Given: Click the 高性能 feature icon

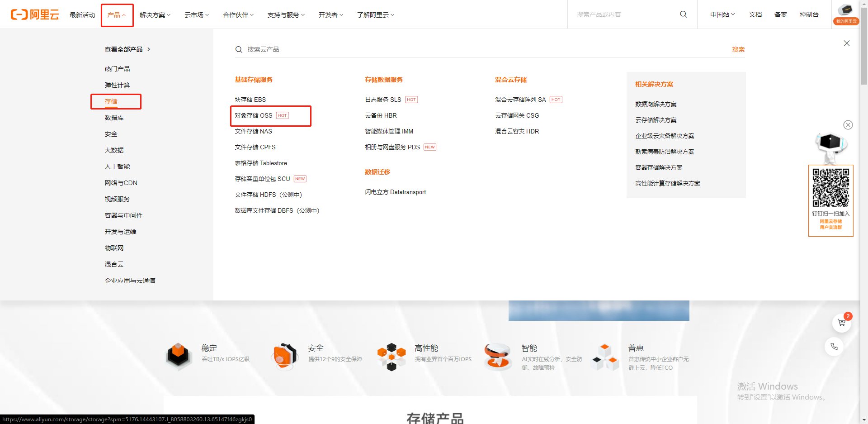Looking at the screenshot, I should (x=392, y=357).
